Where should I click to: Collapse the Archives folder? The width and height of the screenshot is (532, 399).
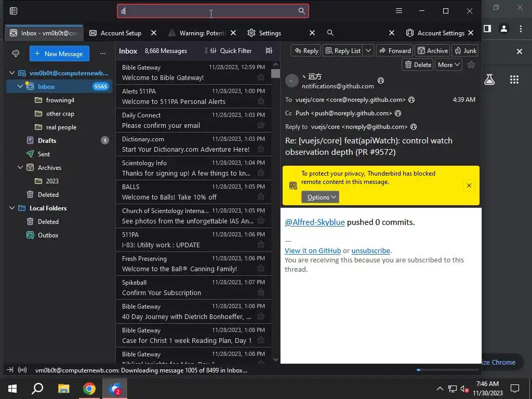pos(20,167)
